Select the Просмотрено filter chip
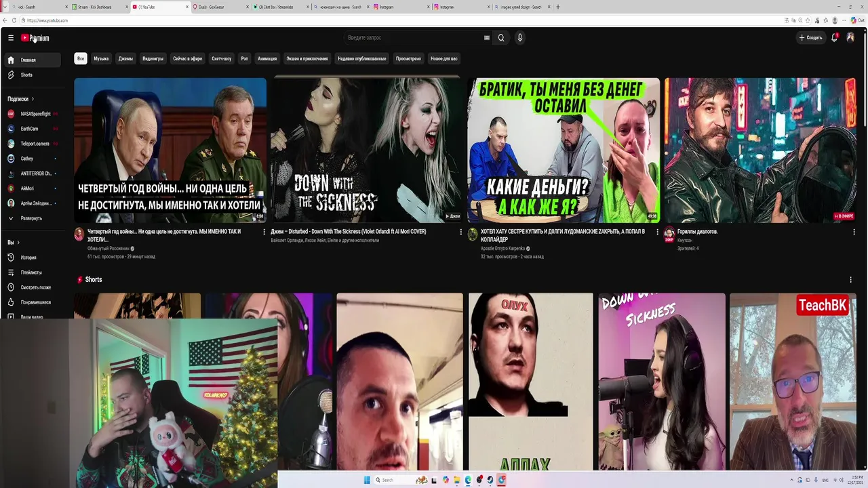 (x=408, y=59)
